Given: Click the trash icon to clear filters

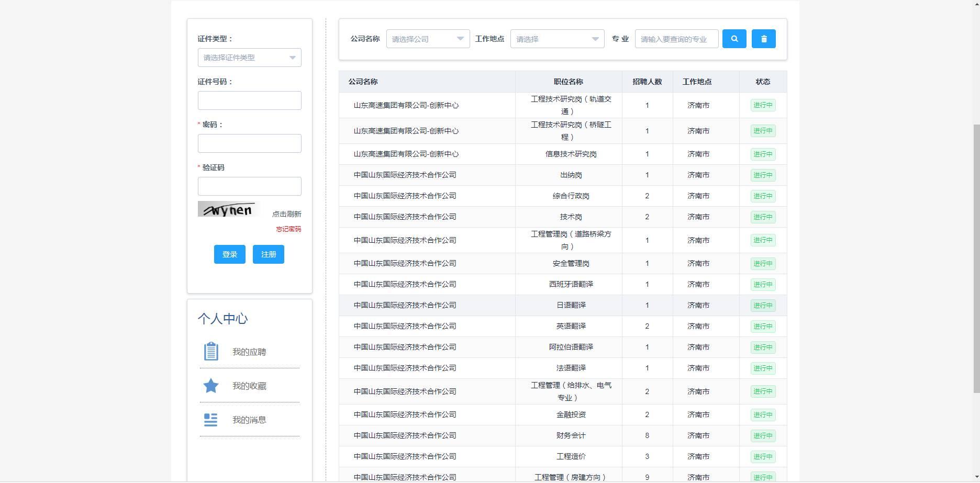Looking at the screenshot, I should (763, 38).
